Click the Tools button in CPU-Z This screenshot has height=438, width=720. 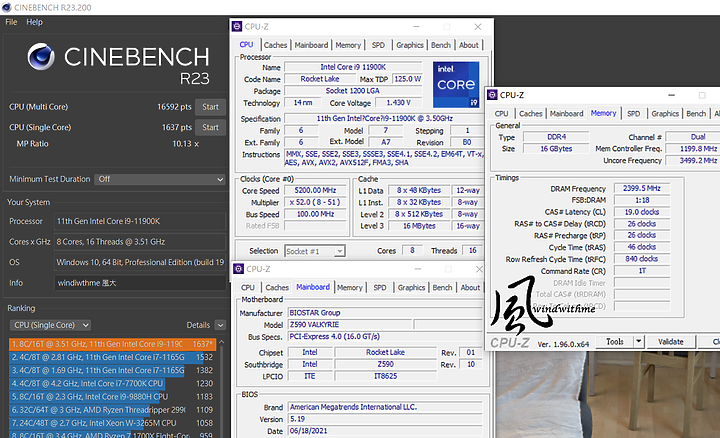[615, 342]
